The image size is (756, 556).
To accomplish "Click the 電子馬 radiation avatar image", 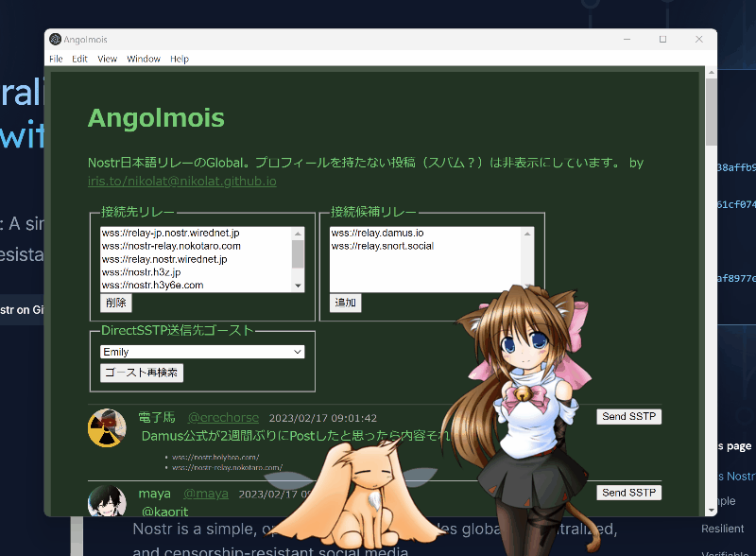I will 107,428.
